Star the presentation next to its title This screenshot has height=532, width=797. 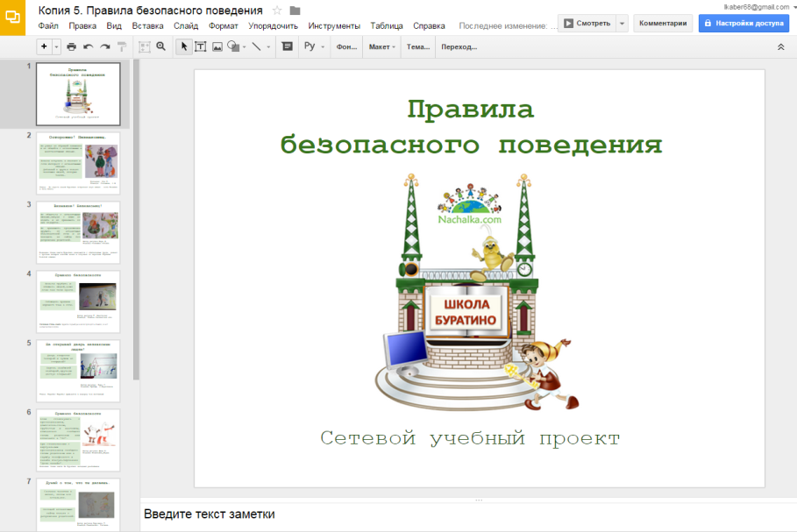pos(277,11)
